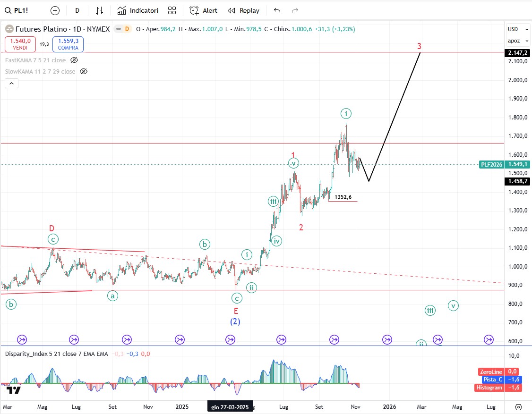Open chart settings gear at bottom right
Viewport: 532px width, 414px height.
518,406
